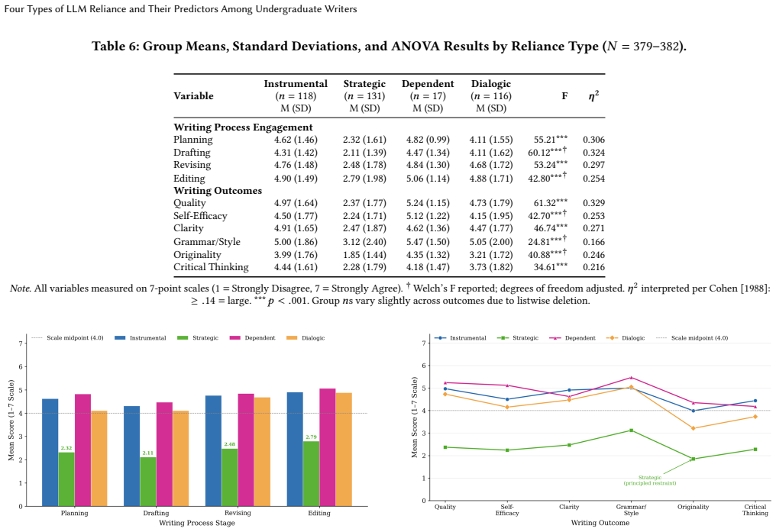The height and width of the screenshot is (532, 776).
Task: Select the Dependent triangle marker in line chart legend
Action: click(x=555, y=338)
